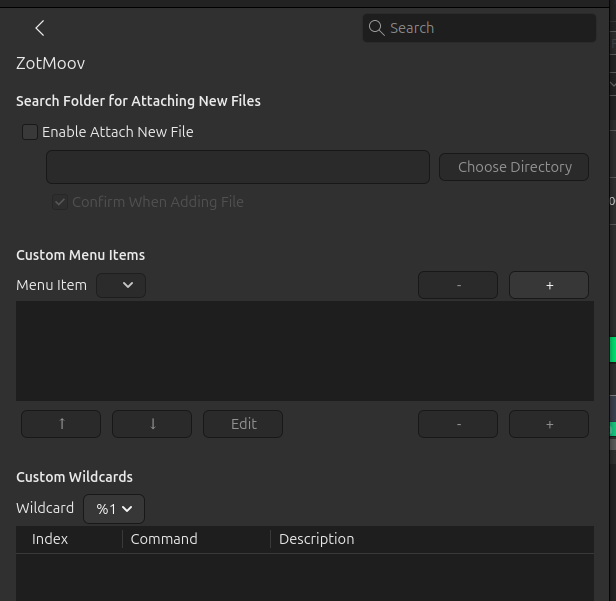Click the Custom Wildcards heading
616x601 pixels.
[74, 477]
